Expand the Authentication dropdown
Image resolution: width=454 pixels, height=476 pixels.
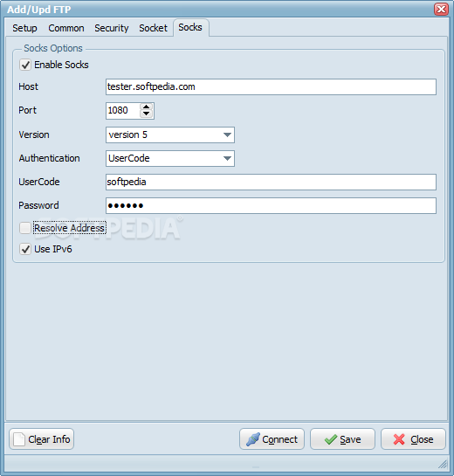170,158
